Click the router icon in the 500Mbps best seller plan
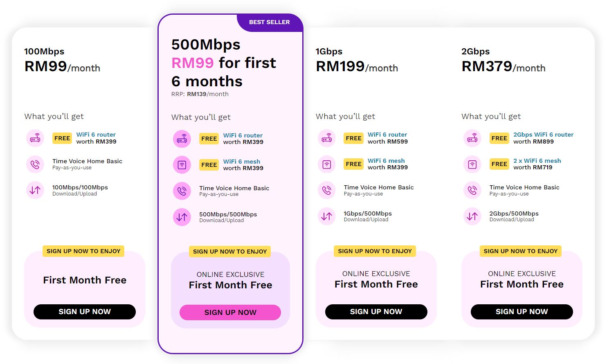This screenshot has width=607, height=364. click(x=182, y=139)
